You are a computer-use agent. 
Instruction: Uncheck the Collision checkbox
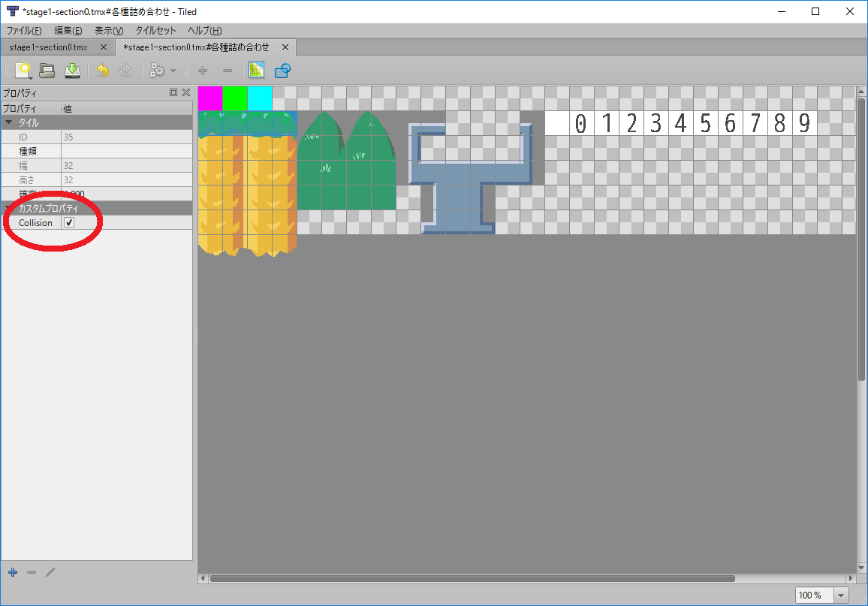pyautogui.click(x=69, y=222)
